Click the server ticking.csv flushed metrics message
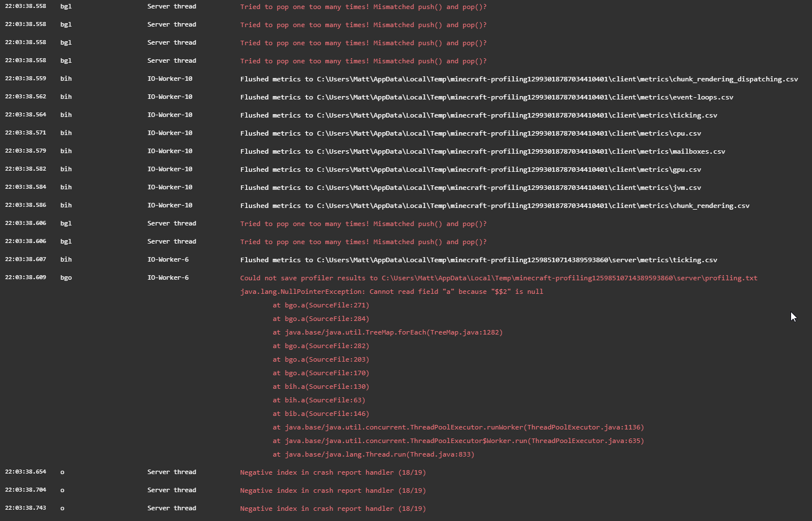The image size is (812, 521). pos(478,260)
